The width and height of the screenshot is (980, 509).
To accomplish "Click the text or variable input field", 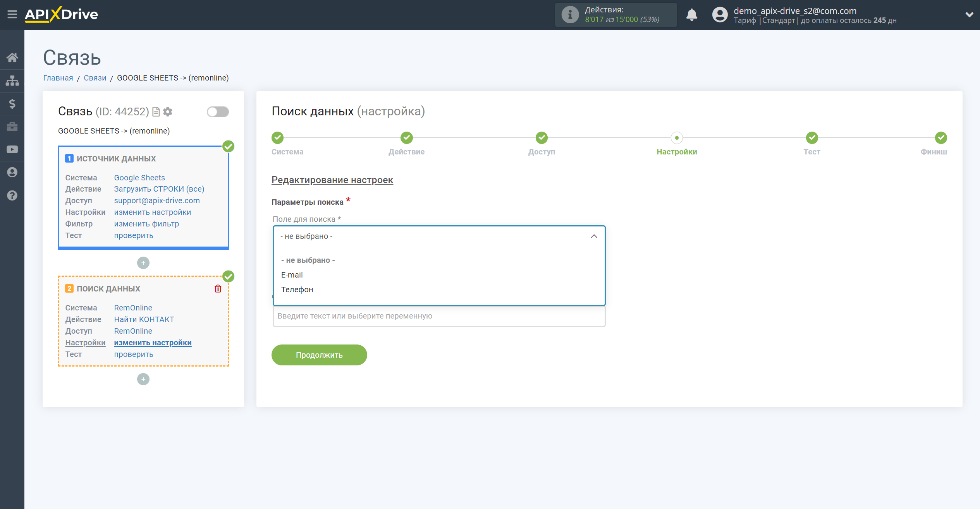I will coord(439,316).
